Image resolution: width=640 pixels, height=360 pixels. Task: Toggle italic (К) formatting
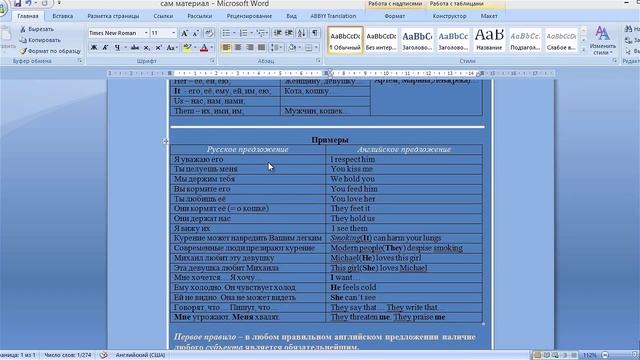pyautogui.click(x=105, y=48)
